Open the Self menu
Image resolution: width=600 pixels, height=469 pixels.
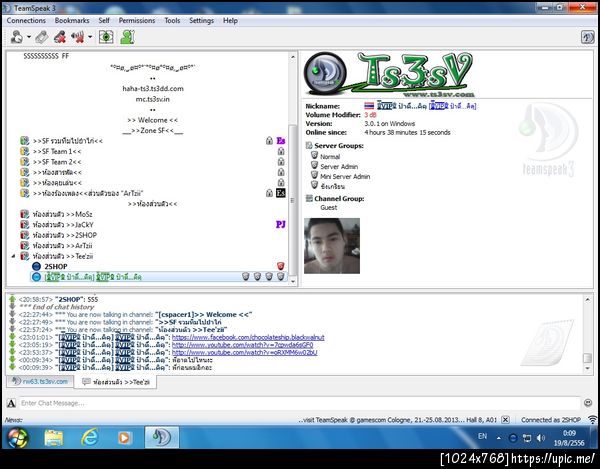[x=104, y=21]
